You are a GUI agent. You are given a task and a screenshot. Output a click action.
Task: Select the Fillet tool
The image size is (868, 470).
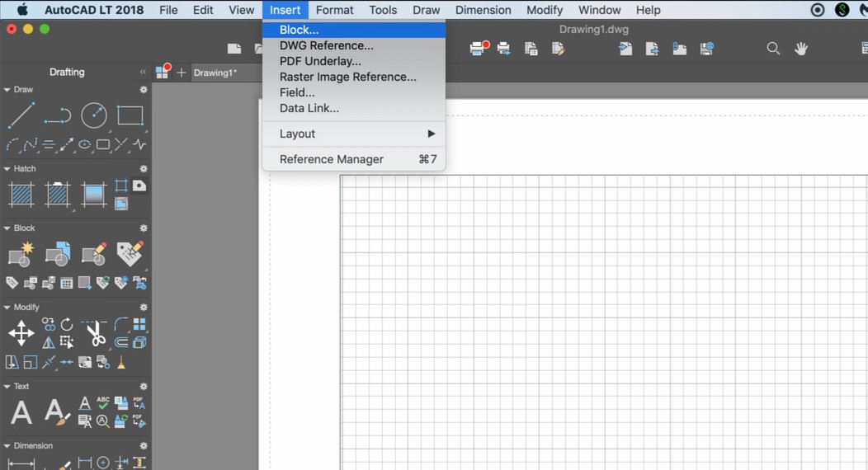(121, 324)
